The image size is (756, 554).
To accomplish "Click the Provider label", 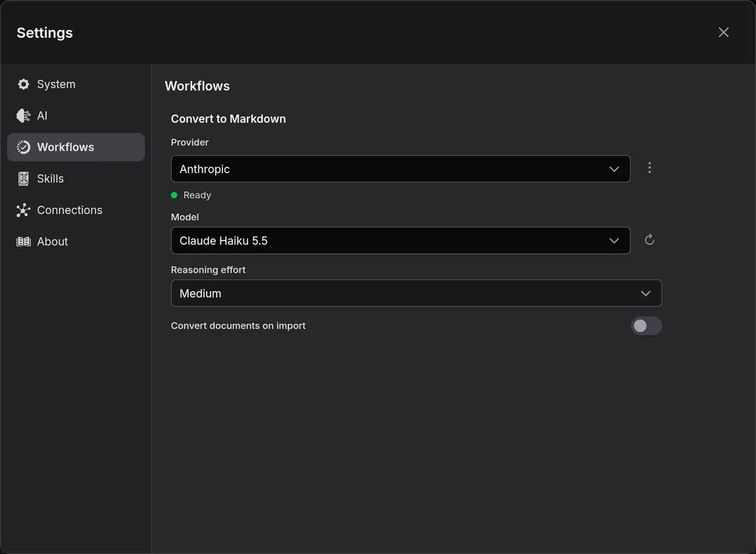I will point(190,142).
